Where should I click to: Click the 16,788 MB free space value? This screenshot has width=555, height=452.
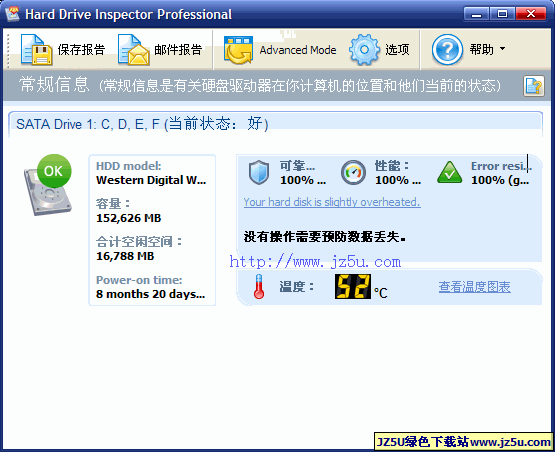tap(125, 256)
